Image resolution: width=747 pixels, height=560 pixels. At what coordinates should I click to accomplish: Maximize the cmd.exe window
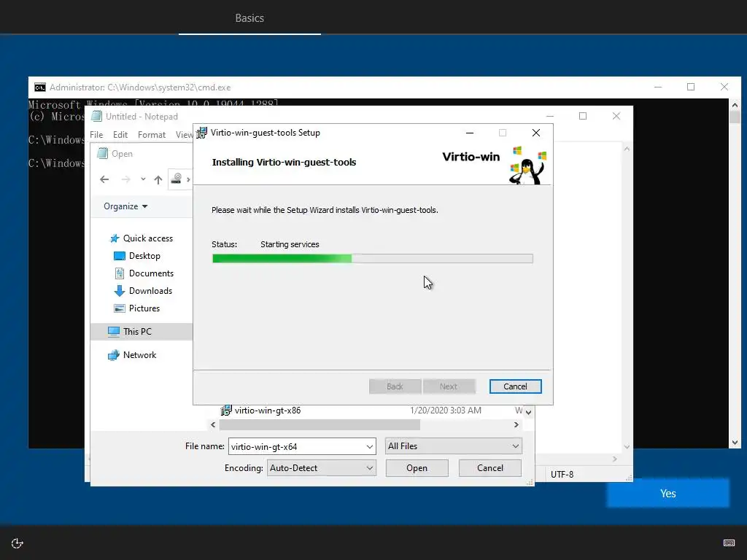[691, 87]
